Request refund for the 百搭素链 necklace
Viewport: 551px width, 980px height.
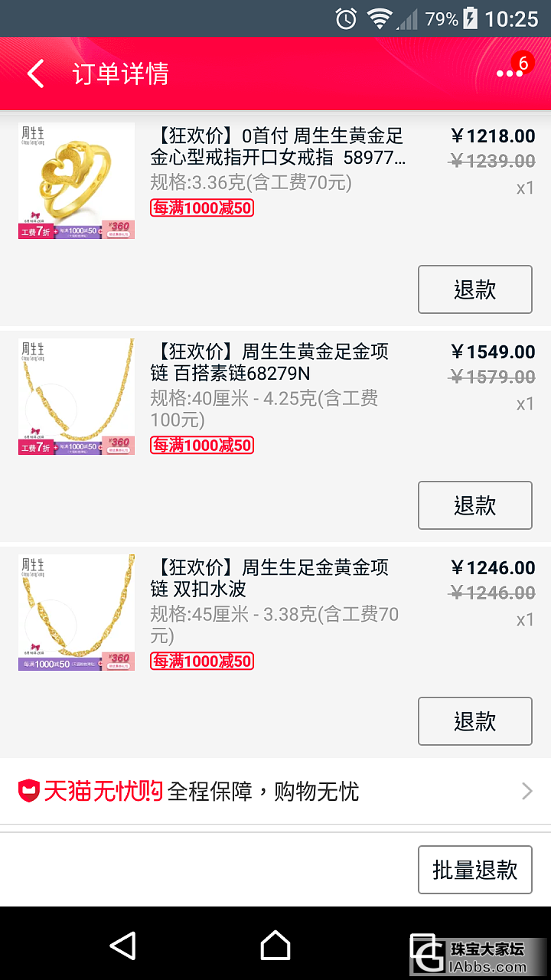point(474,505)
